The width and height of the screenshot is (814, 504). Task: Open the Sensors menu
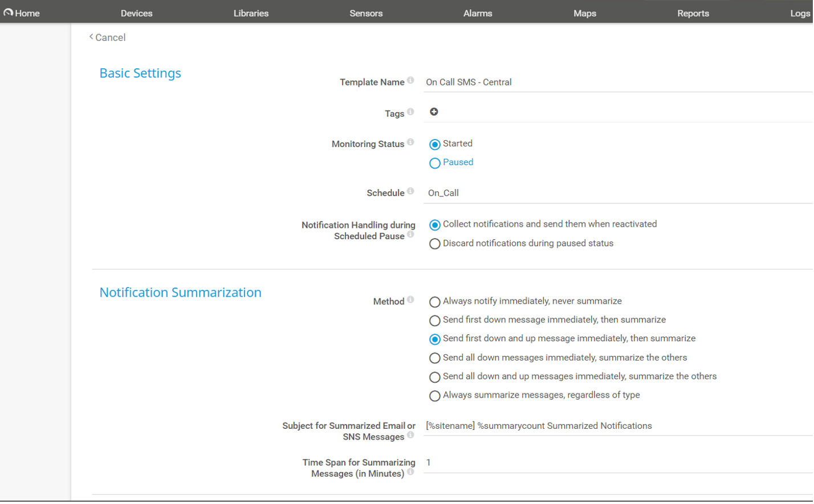tap(366, 13)
